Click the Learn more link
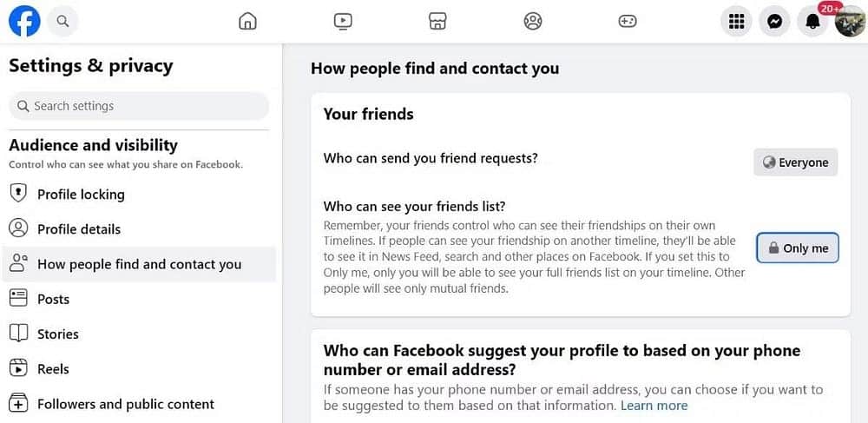This screenshot has height=423, width=868. pos(654,406)
